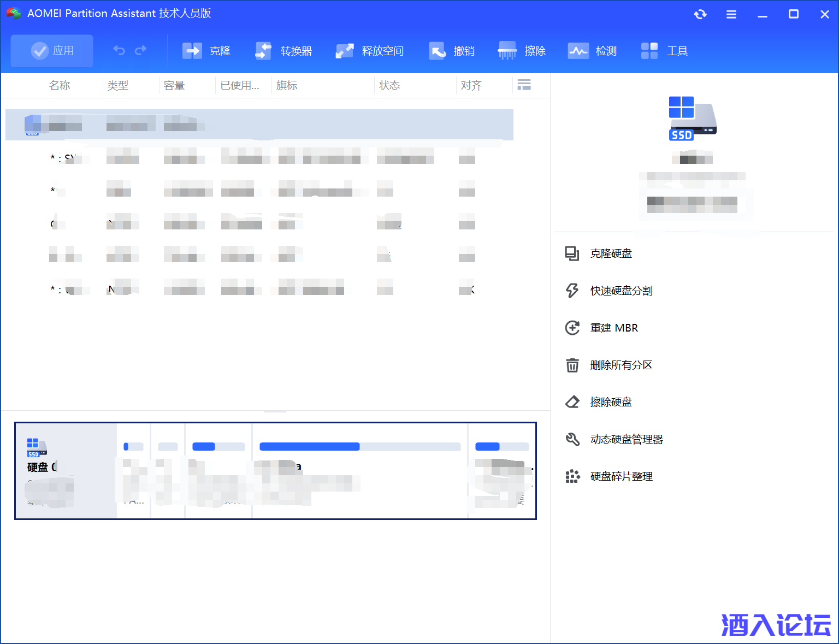
Task: Open the Converter (转换器) menu
Action: click(x=283, y=51)
